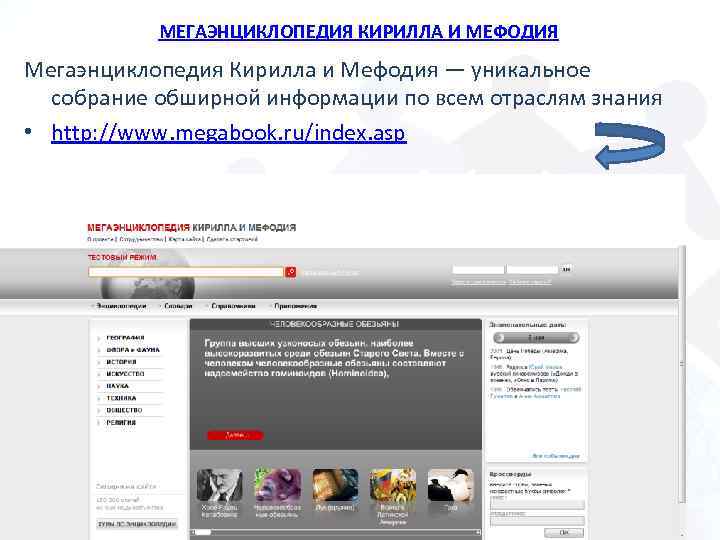Open the slide title link МЕГАЭНЦИКЛОПЕДИЯ КИРИЛЛА И МЕФОДИЯ
This screenshot has width=720, height=540.
click(359, 31)
